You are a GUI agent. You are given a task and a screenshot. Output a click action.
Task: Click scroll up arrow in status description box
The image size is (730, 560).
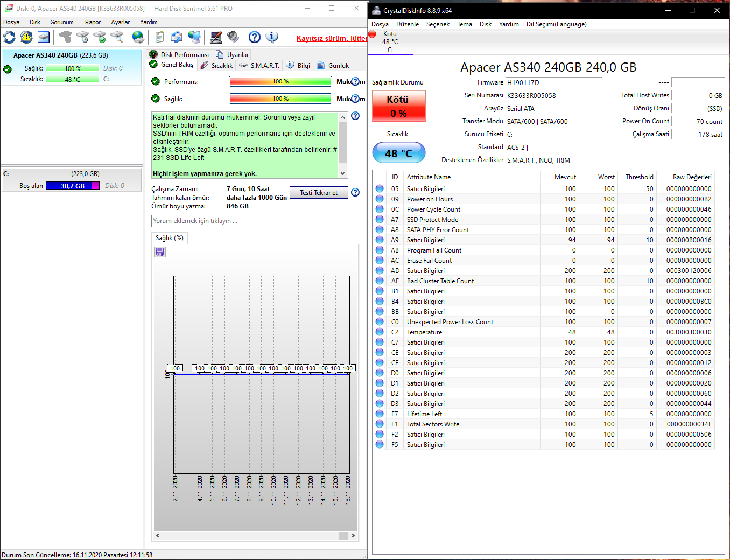tap(342, 117)
